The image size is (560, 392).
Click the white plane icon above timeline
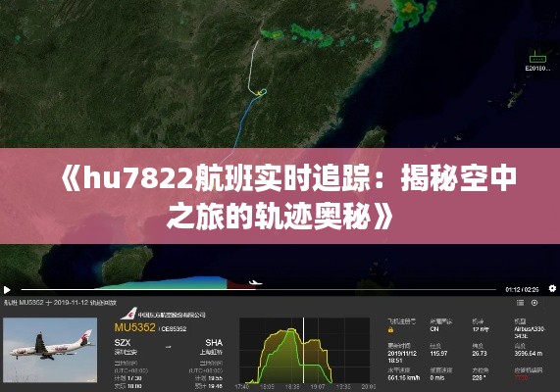pos(255,283)
